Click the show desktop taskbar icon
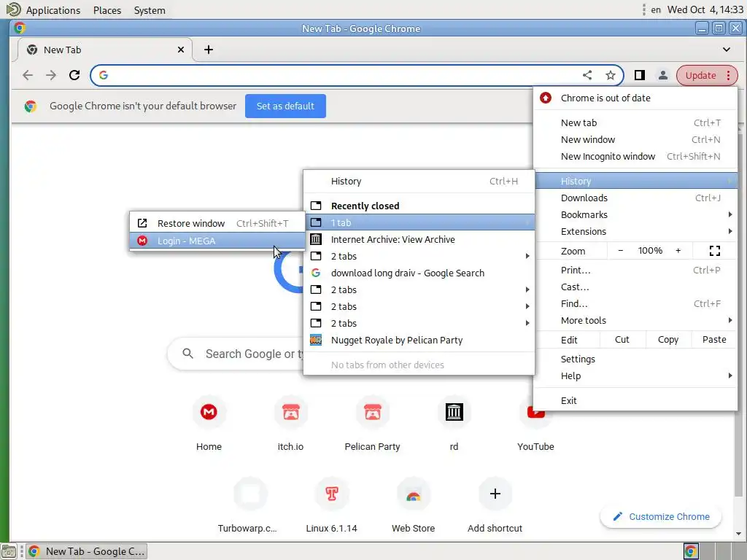 (9, 551)
